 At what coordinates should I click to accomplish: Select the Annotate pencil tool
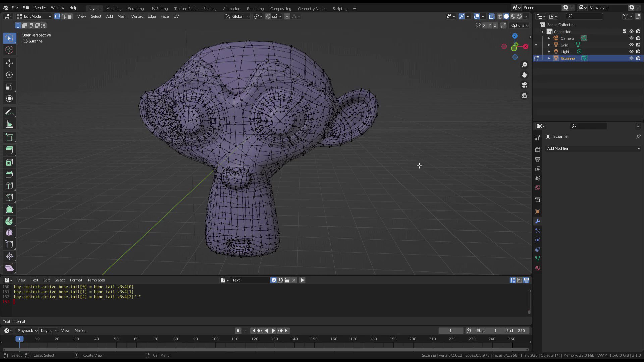pos(9,112)
